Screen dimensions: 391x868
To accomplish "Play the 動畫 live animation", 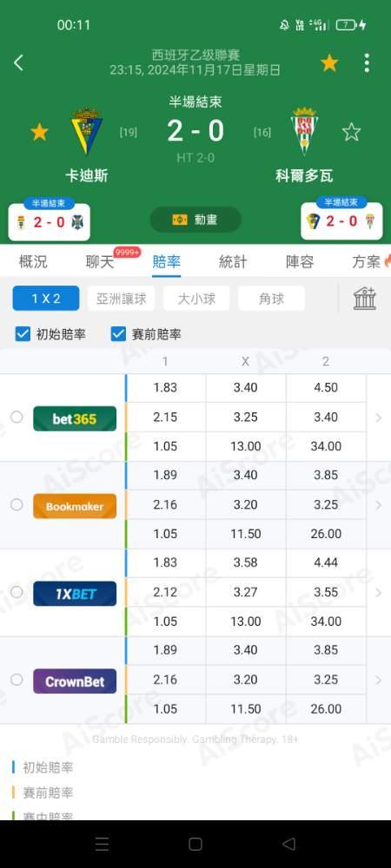I will pyautogui.click(x=195, y=220).
